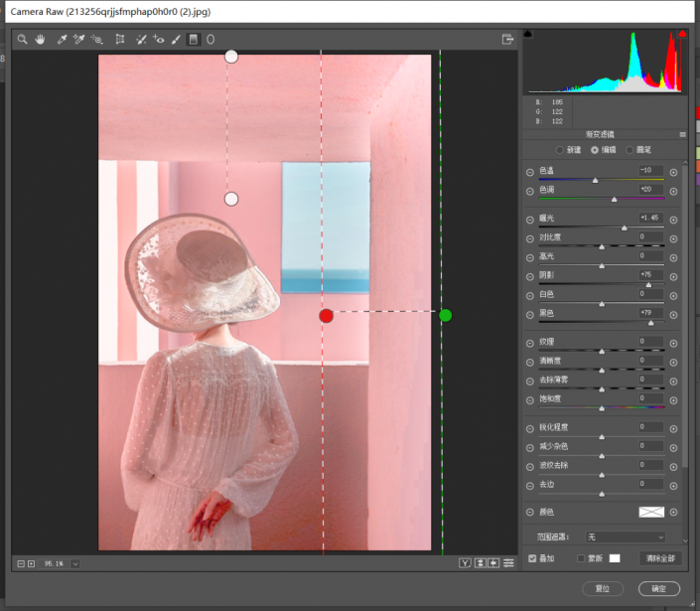700x611 pixels.
Task: Open the 颜色 color swatch
Action: [x=649, y=512]
